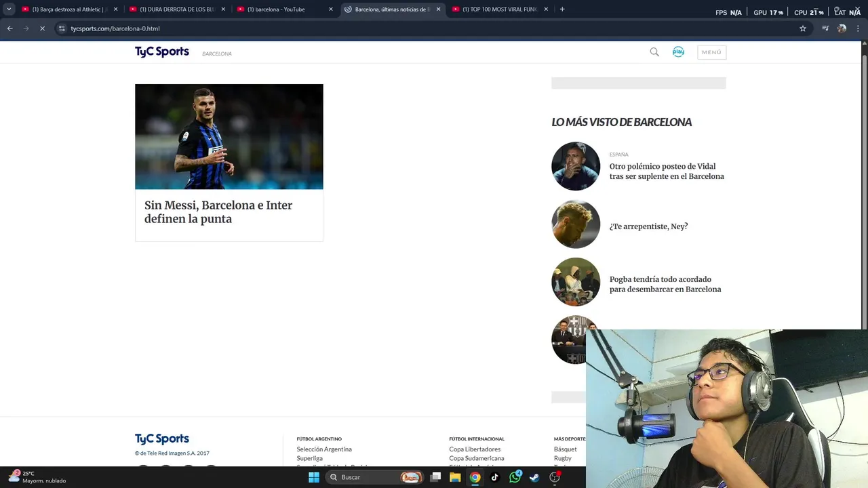
Task: Open the weather widget showing 25°C
Action: tap(37, 477)
